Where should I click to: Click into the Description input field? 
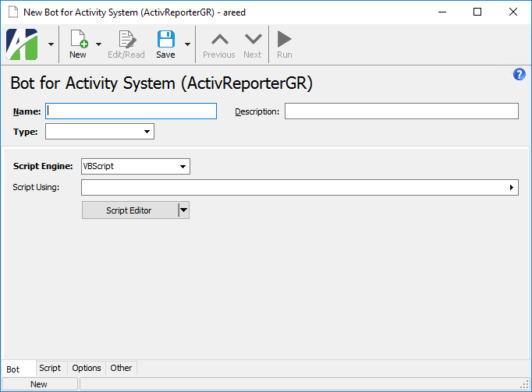[x=401, y=111]
